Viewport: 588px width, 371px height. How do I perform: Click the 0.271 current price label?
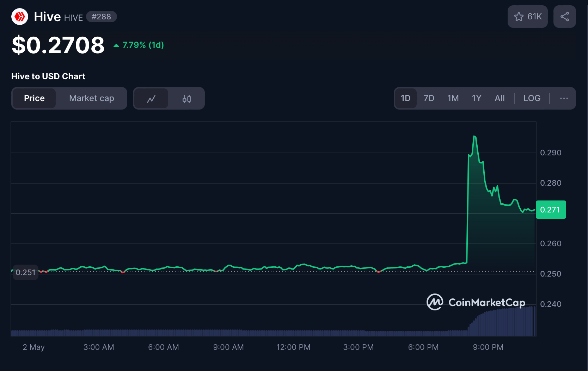tap(551, 210)
